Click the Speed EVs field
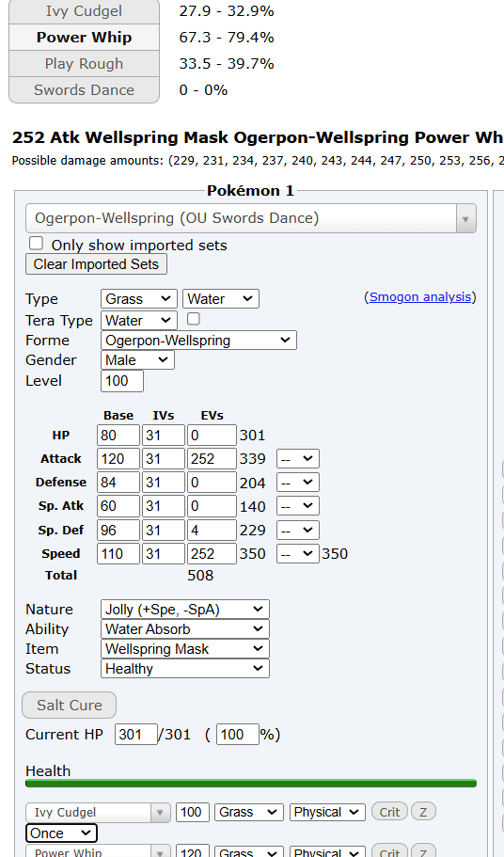The image size is (504, 857). (212, 554)
